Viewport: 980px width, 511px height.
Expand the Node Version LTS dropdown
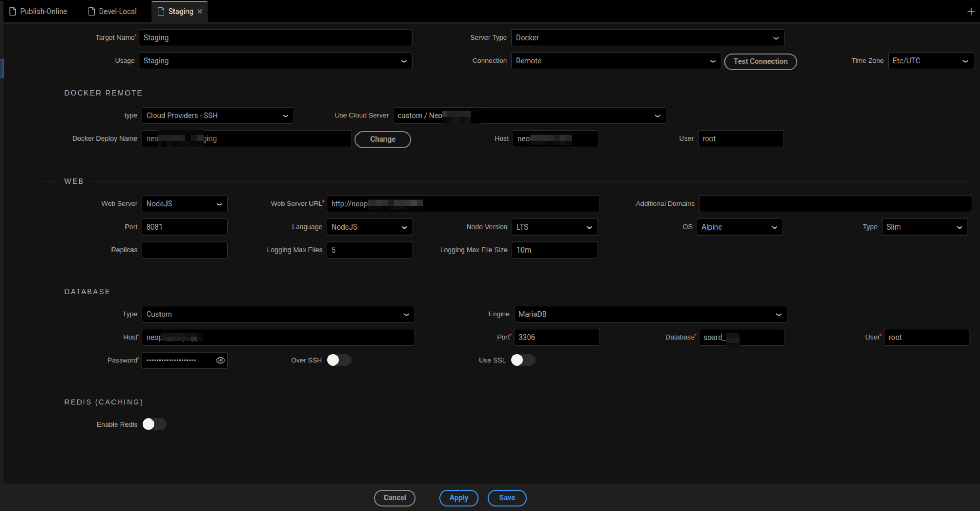[x=554, y=227]
